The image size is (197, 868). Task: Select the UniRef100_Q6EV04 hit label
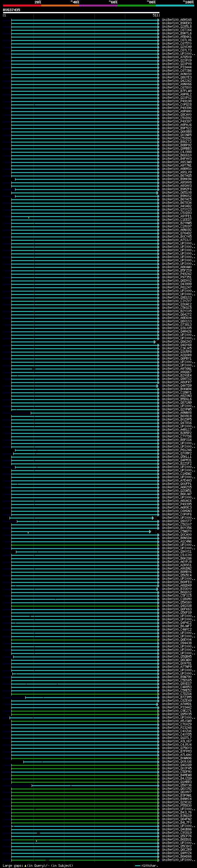(x=177, y=640)
